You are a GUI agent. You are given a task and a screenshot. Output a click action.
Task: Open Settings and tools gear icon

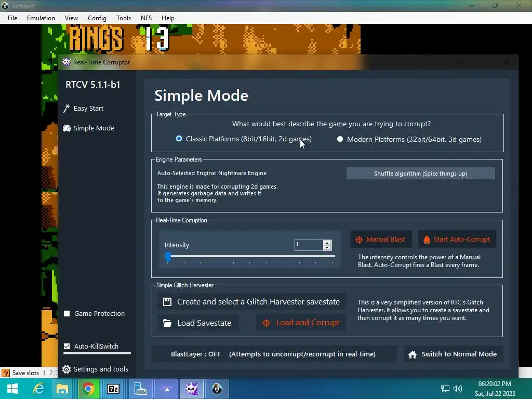[66, 369]
